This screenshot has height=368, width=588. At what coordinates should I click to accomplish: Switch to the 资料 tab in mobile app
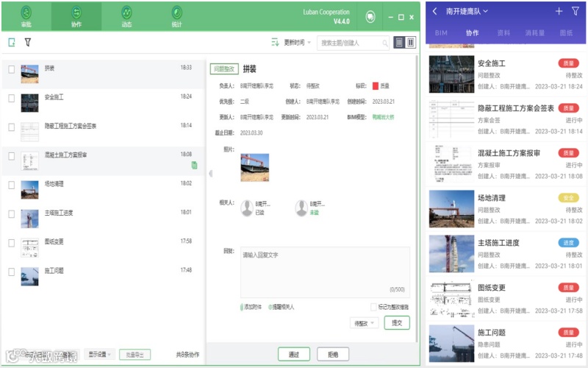tap(503, 33)
